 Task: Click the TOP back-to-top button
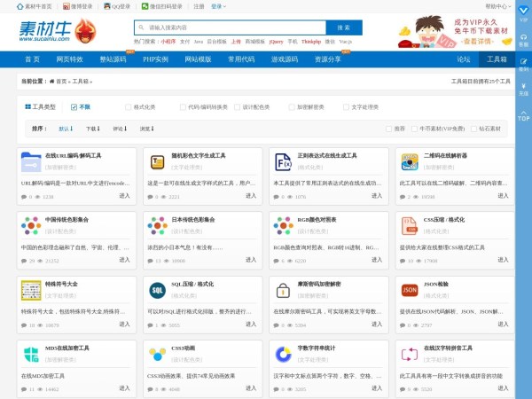coord(523,115)
